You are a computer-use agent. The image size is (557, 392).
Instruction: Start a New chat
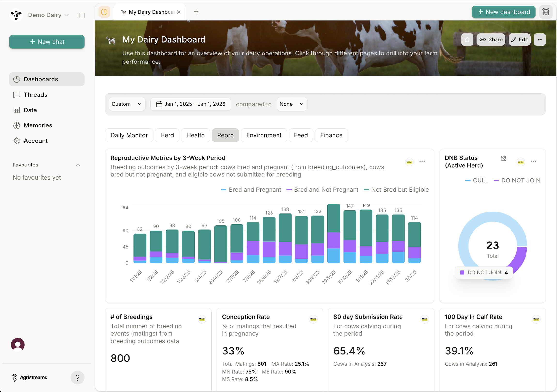[47, 42]
